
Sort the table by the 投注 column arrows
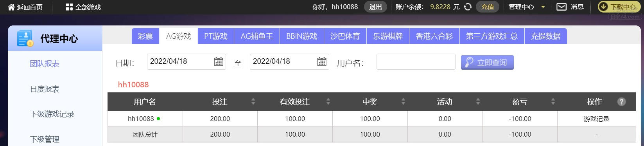[253, 102]
